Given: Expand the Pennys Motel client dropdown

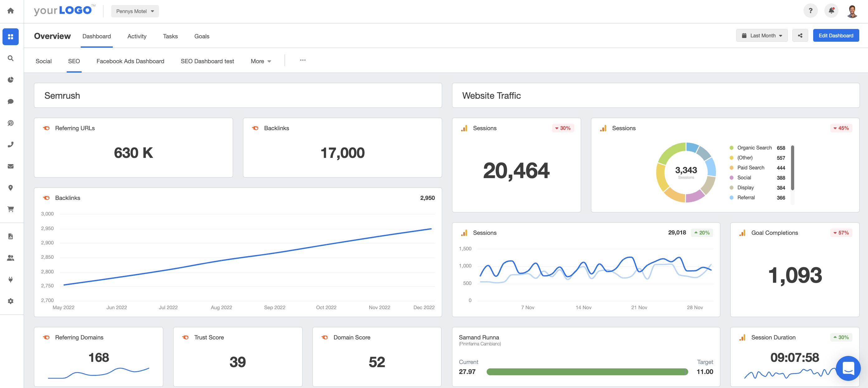Looking at the screenshot, I should [135, 11].
